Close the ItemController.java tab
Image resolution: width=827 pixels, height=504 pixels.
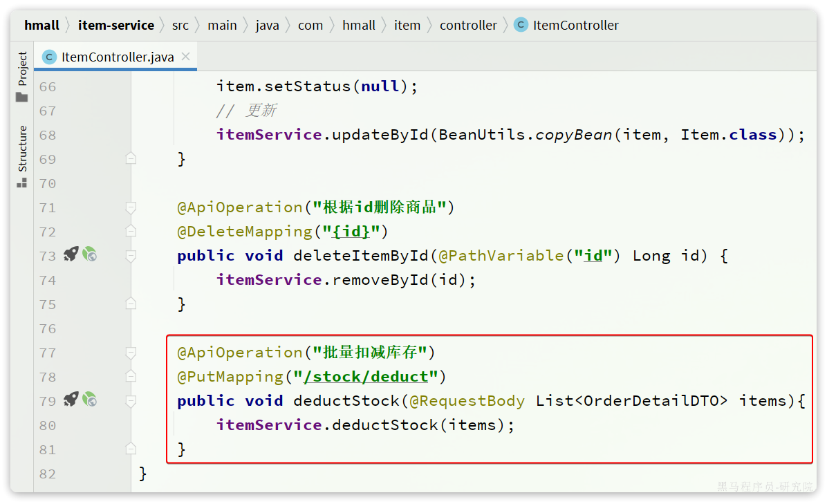tap(185, 57)
